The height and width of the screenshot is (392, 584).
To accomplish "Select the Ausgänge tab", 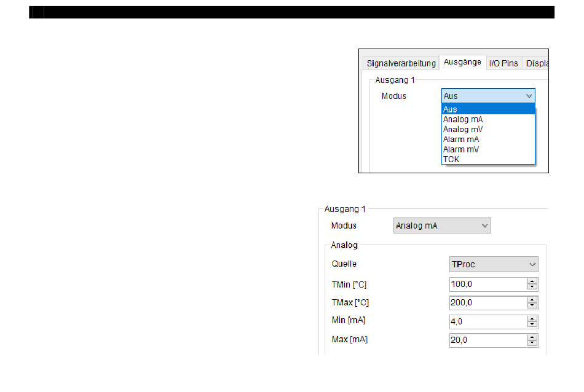I will click(x=462, y=62).
